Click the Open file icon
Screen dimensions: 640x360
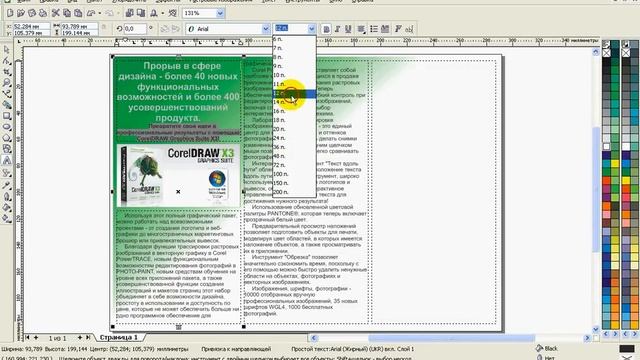tap(21, 13)
